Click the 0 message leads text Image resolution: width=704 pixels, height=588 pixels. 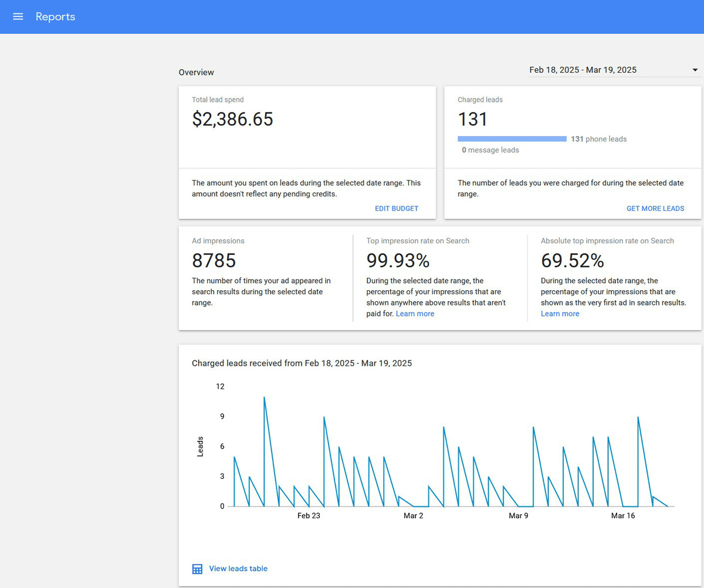click(490, 149)
